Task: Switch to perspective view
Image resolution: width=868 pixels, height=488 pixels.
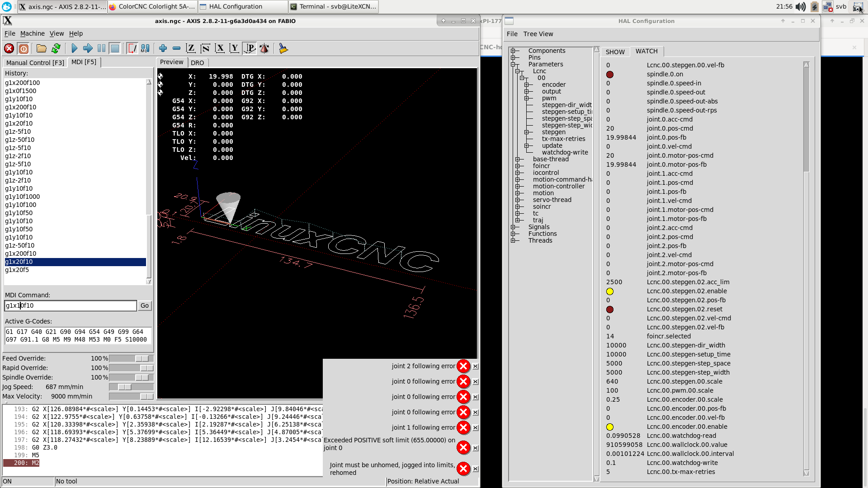Action: click(x=250, y=48)
